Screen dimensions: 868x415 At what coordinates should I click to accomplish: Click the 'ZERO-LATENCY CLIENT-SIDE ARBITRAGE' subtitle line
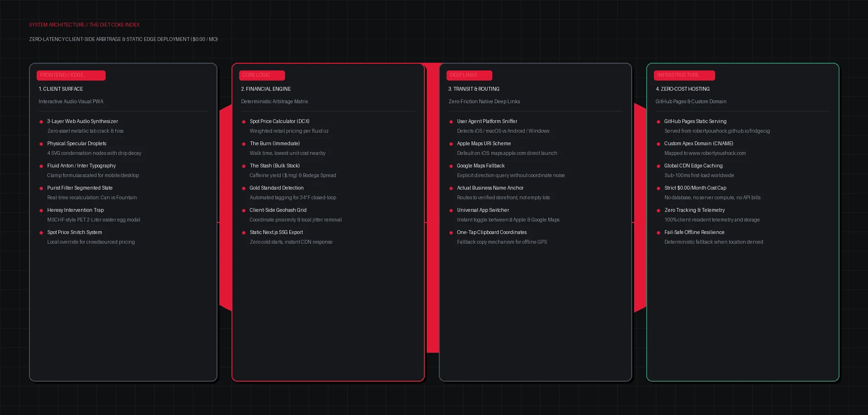click(x=123, y=39)
